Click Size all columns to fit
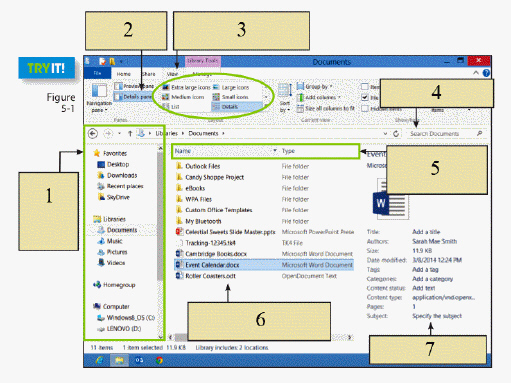Viewport: 511px width, 383px height. point(326,108)
